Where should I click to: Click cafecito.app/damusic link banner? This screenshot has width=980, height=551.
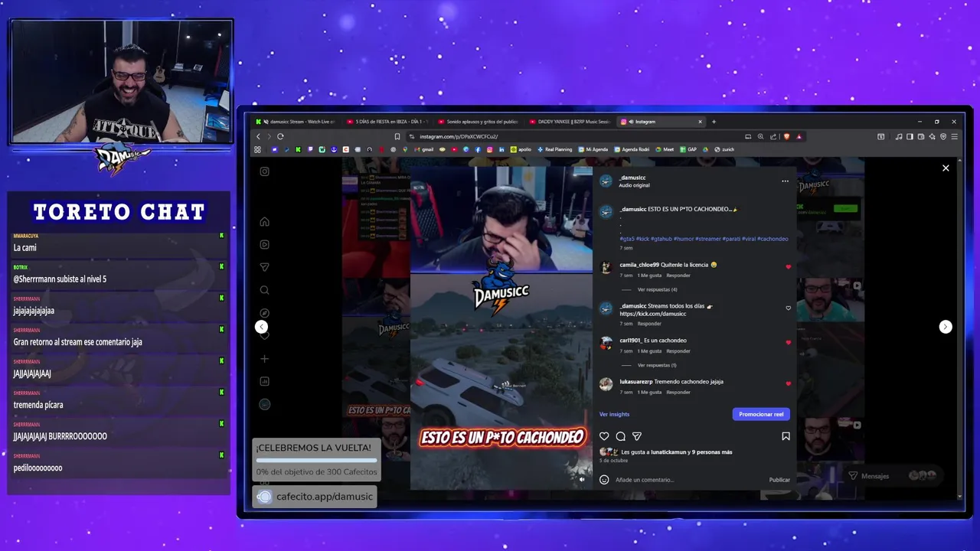pos(315,497)
